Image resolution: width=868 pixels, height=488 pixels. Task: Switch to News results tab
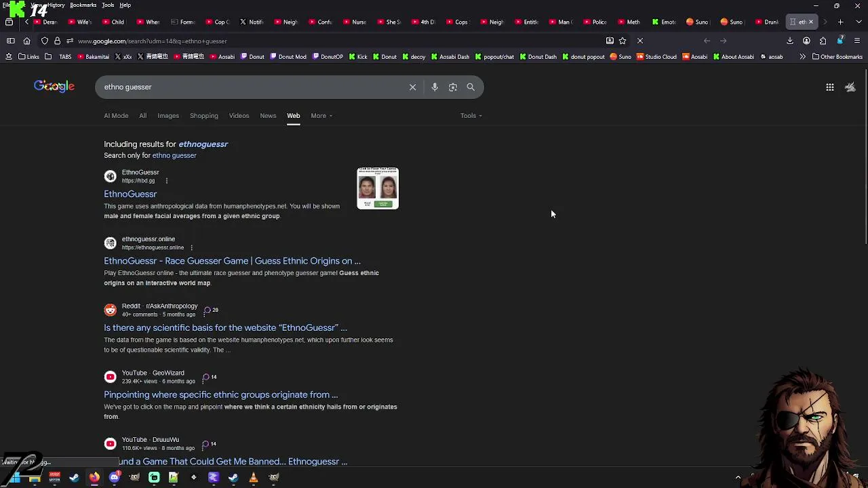coord(268,116)
